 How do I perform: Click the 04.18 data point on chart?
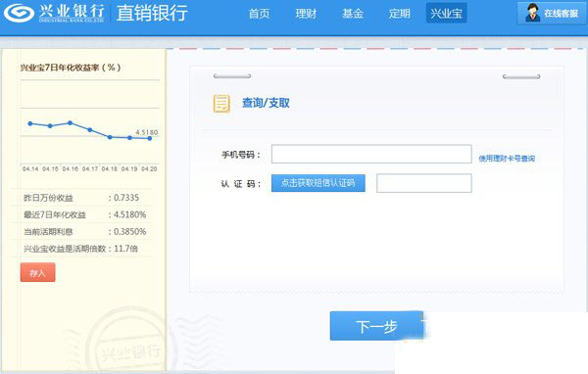click(110, 137)
